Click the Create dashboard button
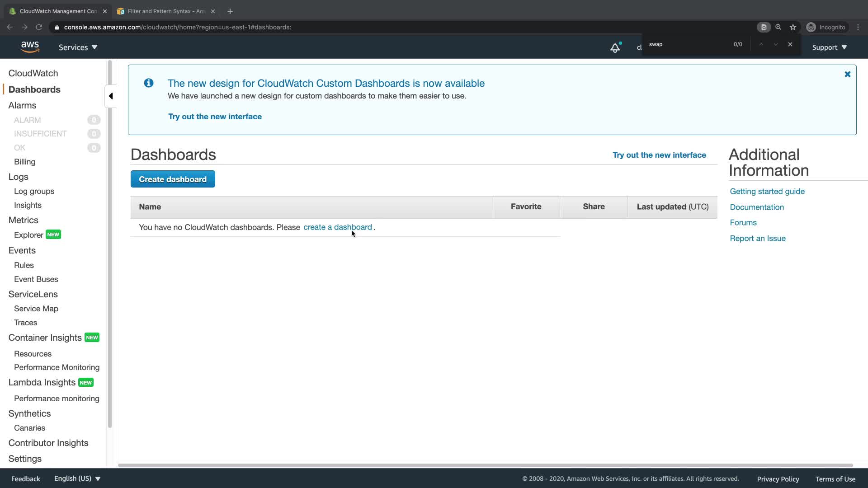The image size is (868, 488). [173, 179]
